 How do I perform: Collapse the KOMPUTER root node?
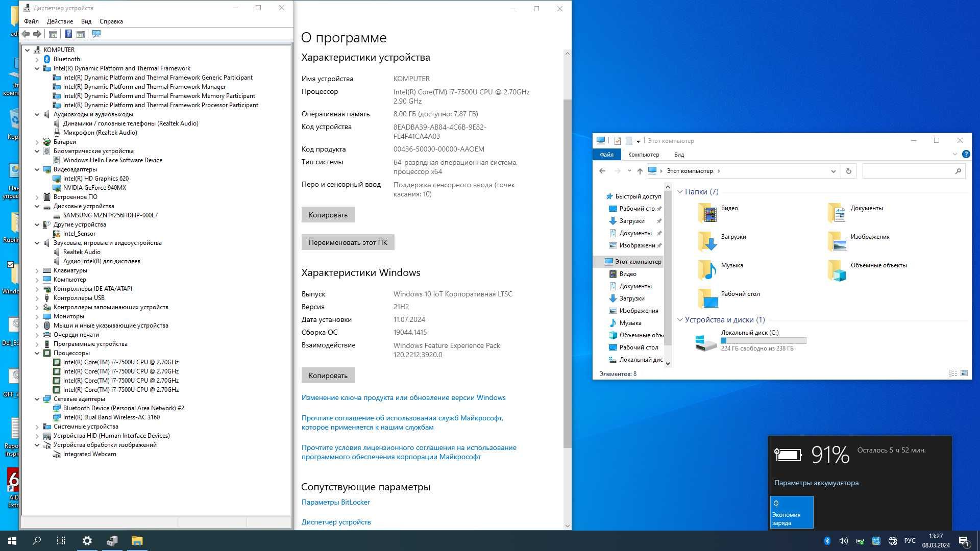click(x=28, y=50)
